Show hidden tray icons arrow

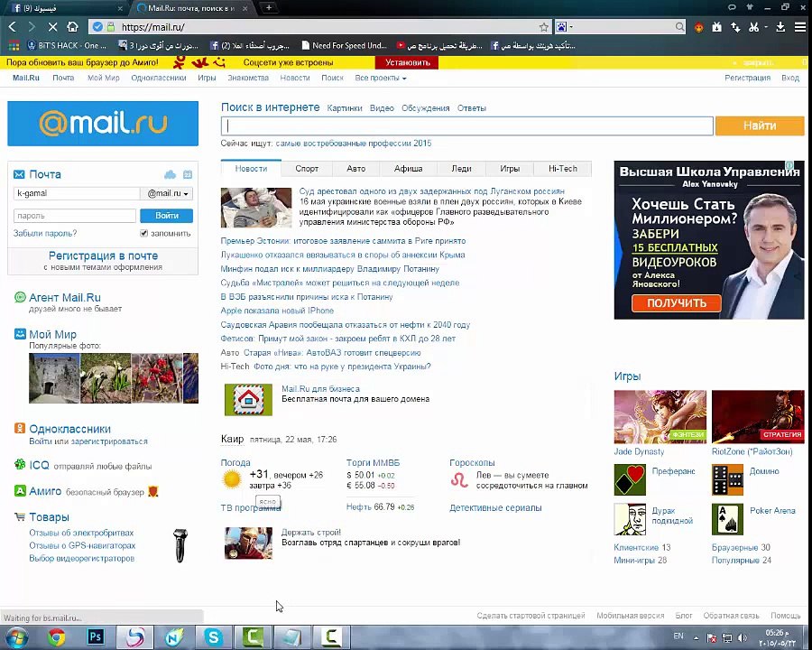pyautogui.click(x=696, y=637)
